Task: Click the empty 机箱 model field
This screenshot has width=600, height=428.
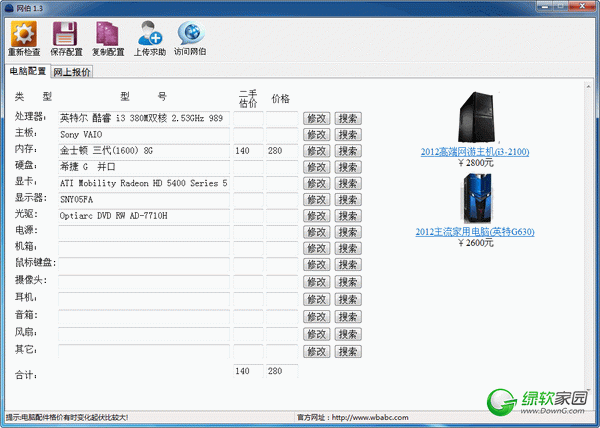Action: [x=144, y=249]
